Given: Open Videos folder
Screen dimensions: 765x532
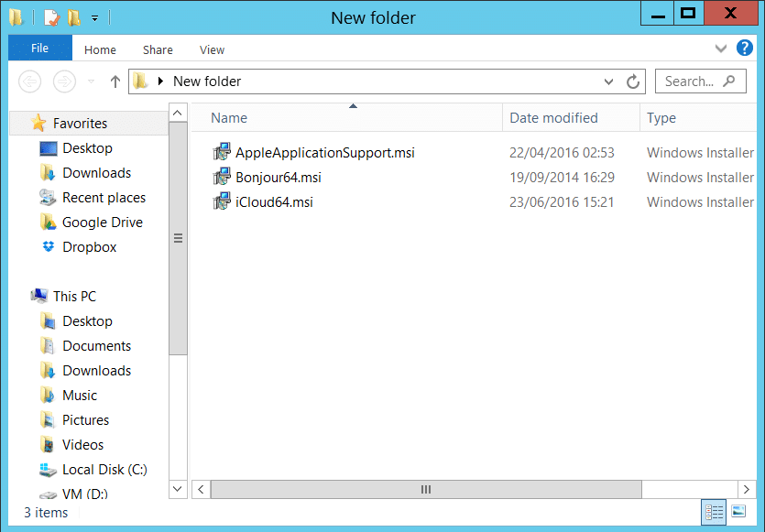Looking at the screenshot, I should pos(83,445).
